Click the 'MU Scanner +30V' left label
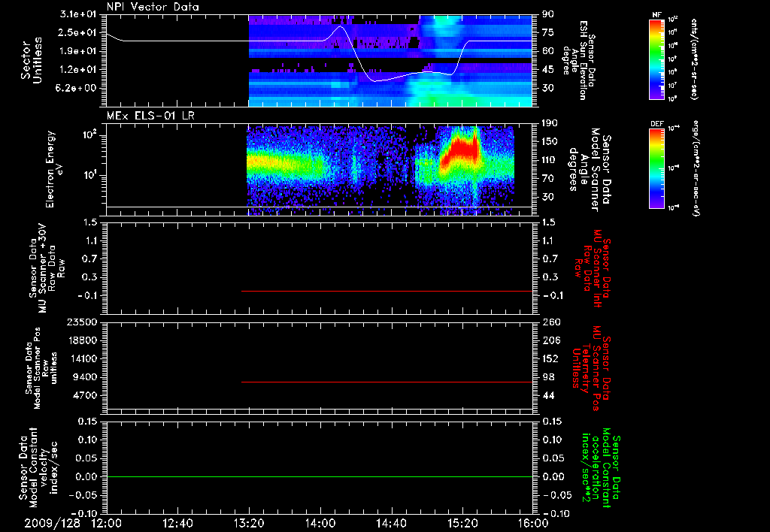The image size is (770, 532). tap(47, 268)
